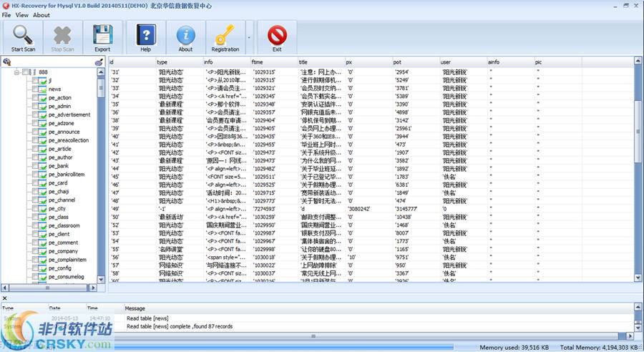
Task: Click the Registration key icon
Action: [x=225, y=35]
